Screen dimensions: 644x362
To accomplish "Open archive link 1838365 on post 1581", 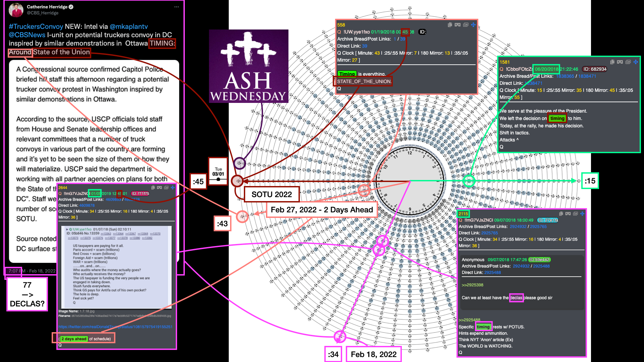I will (x=565, y=76).
